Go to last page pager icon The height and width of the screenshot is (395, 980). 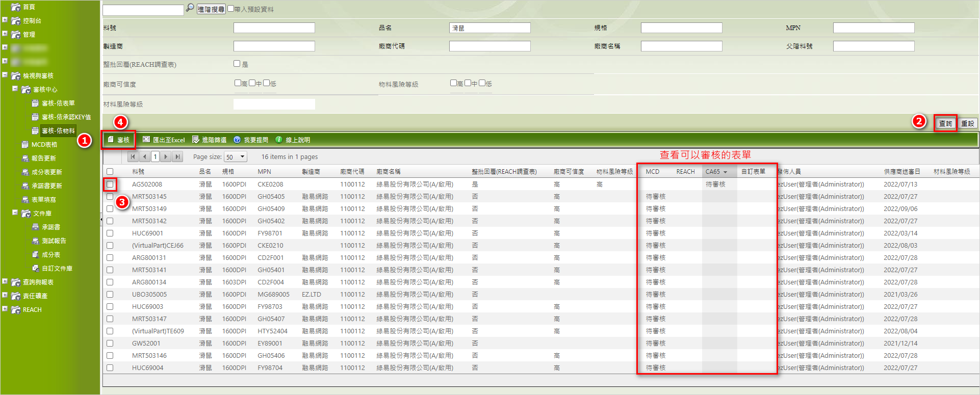point(177,156)
